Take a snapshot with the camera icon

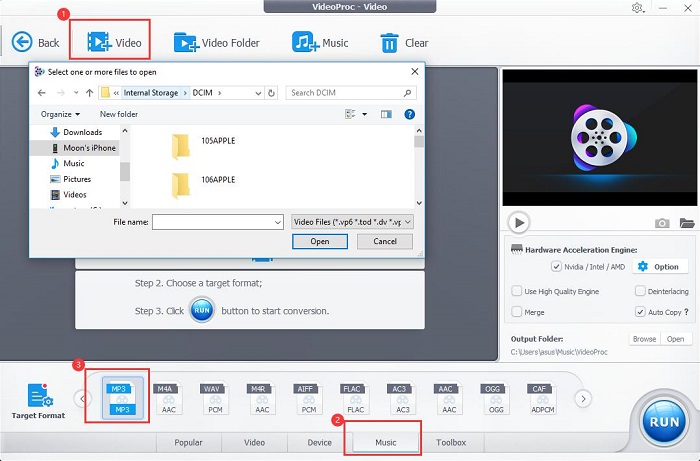click(662, 223)
